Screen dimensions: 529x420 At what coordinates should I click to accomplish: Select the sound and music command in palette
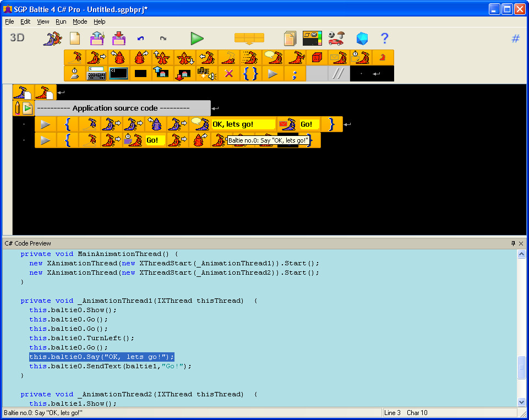206,74
